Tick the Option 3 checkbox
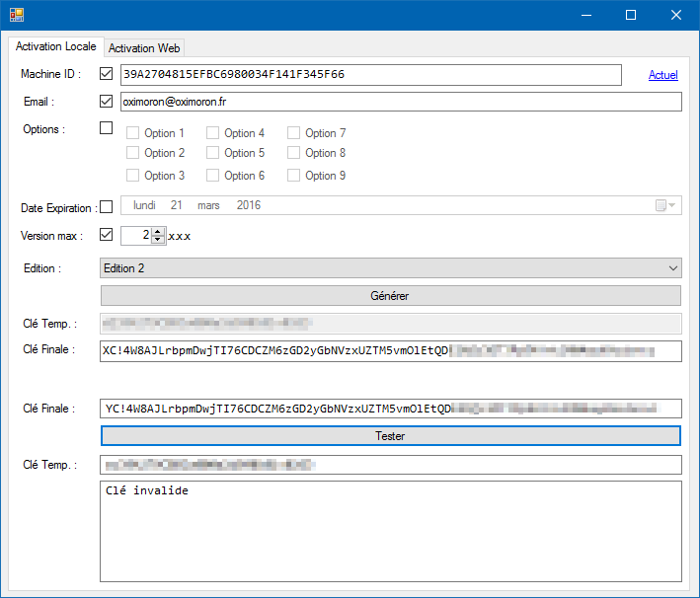 [132, 176]
